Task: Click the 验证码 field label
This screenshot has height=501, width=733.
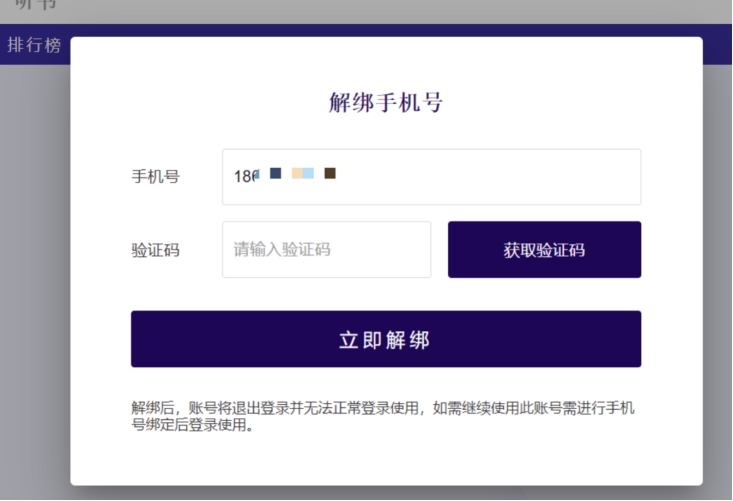Action: (155, 250)
